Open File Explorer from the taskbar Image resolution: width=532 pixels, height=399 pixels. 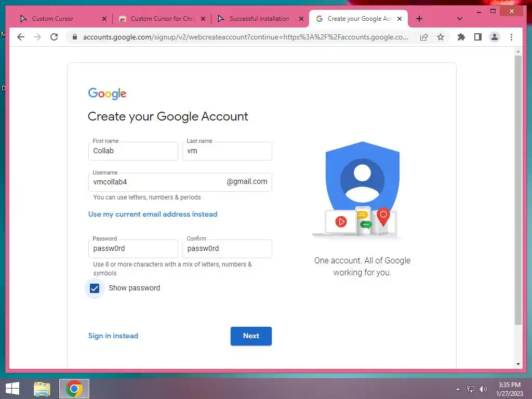click(x=42, y=389)
